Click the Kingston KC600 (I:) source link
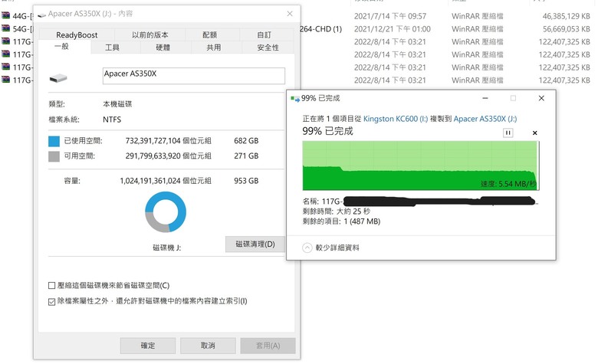Viewport: 598px width, 364px height. (x=396, y=119)
